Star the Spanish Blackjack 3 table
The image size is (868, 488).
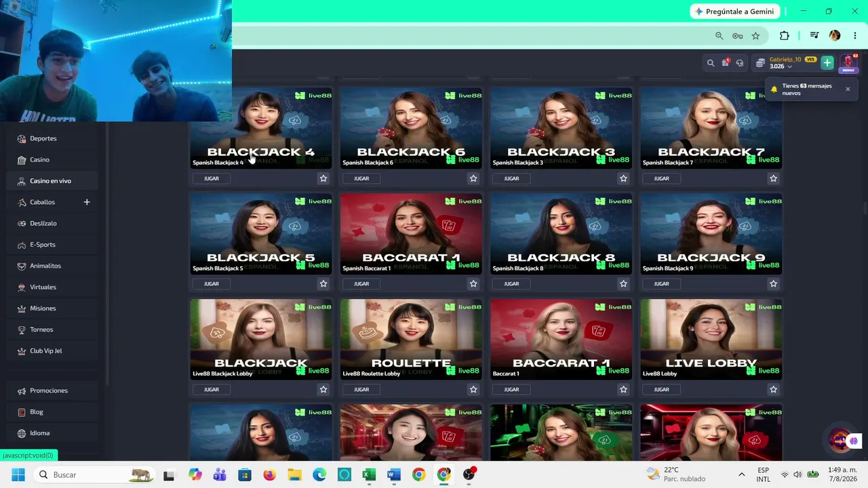(x=623, y=178)
